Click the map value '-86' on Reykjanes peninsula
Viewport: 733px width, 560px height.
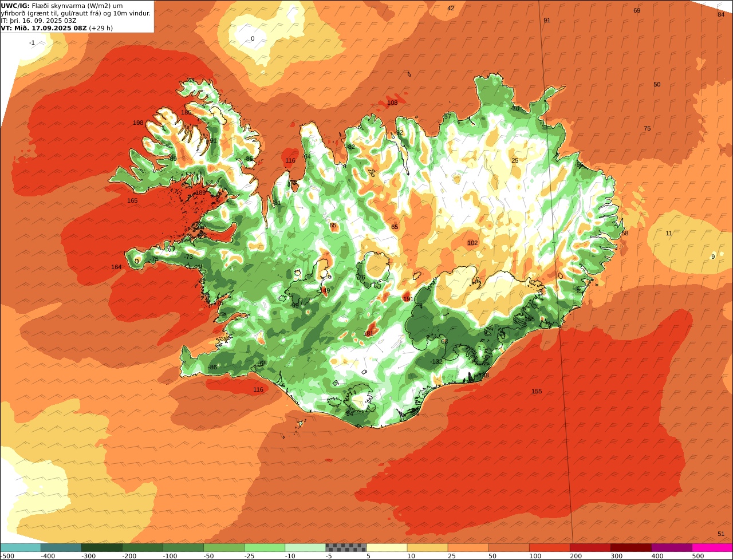click(212, 368)
